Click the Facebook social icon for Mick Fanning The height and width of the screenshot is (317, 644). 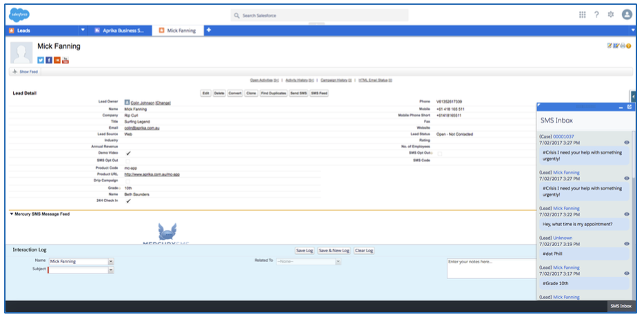tap(49, 61)
